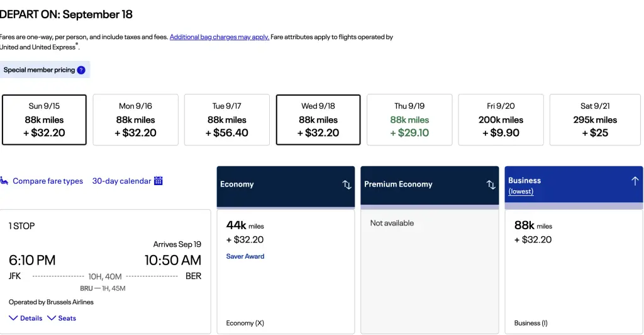Click the Business column up arrow icon

[x=635, y=181]
